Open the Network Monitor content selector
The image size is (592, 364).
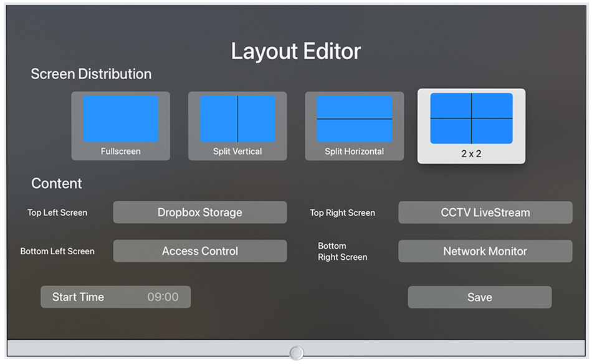pyautogui.click(x=485, y=251)
